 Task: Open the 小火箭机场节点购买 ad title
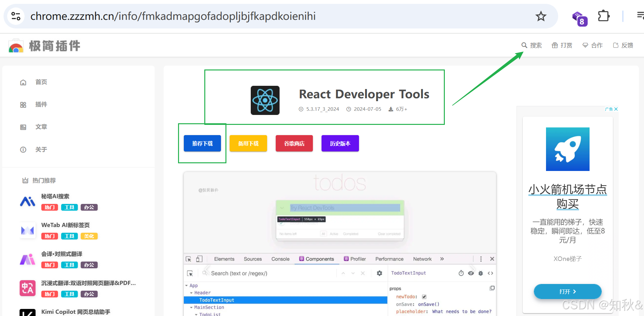coord(567,197)
